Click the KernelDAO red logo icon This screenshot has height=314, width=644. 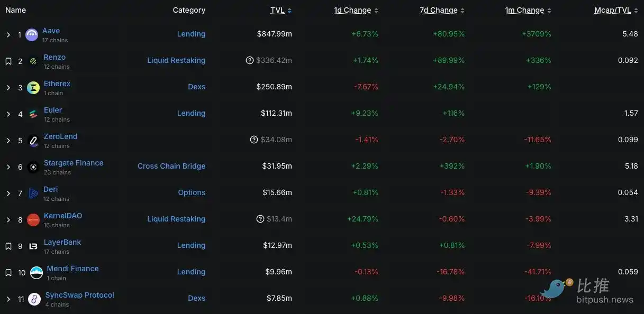33,220
